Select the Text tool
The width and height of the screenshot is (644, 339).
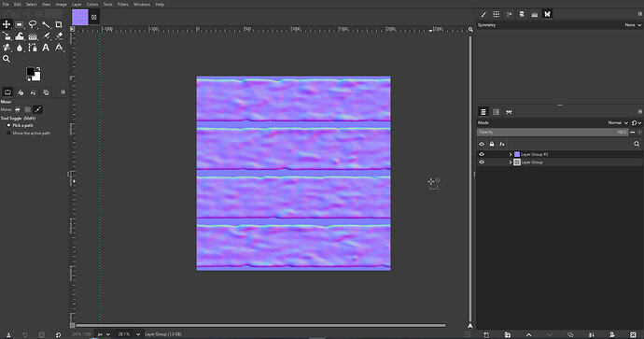[x=46, y=48]
